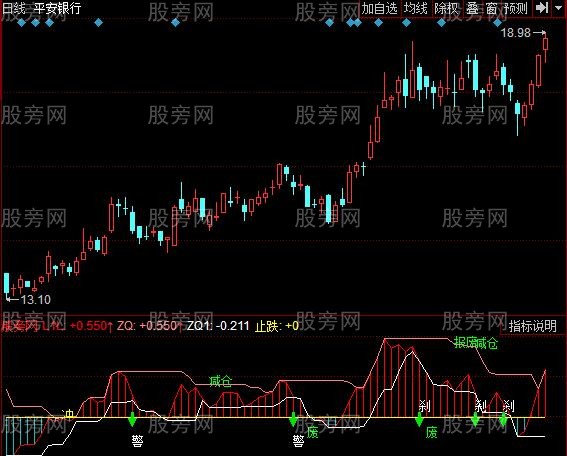
Task: Click the 平安银行 stock name
Action: point(57,8)
